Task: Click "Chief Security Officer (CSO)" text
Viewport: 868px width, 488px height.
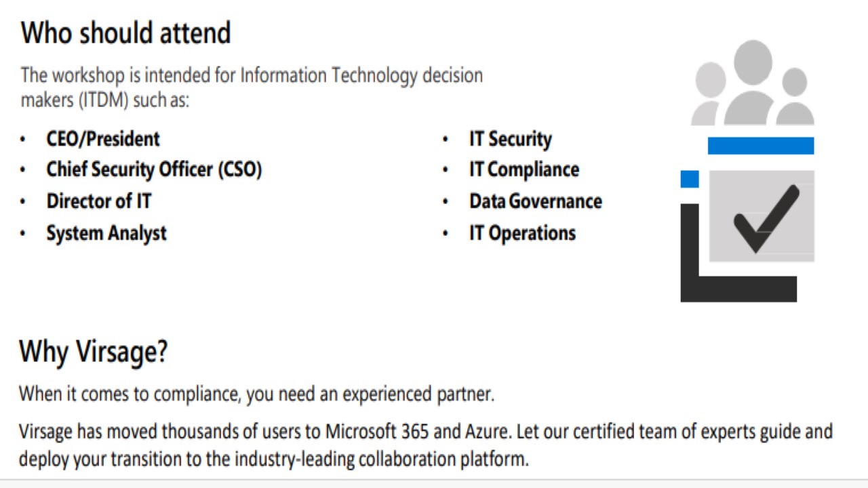Action: pyautogui.click(x=154, y=169)
